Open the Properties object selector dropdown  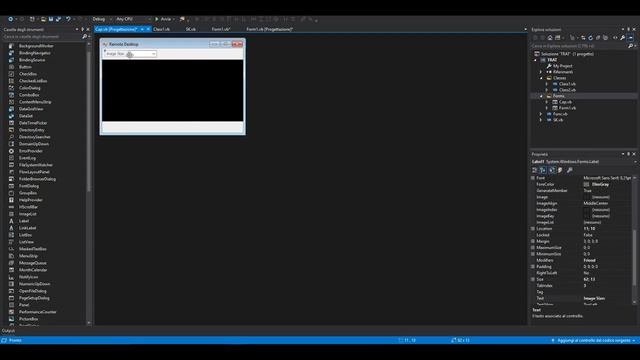click(x=635, y=162)
